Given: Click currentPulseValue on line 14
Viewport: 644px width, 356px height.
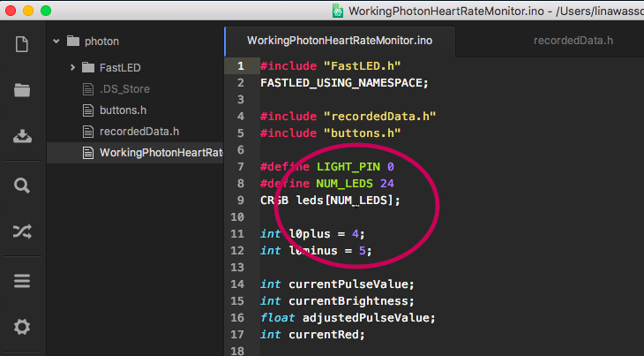Looking at the screenshot, I should tap(348, 284).
